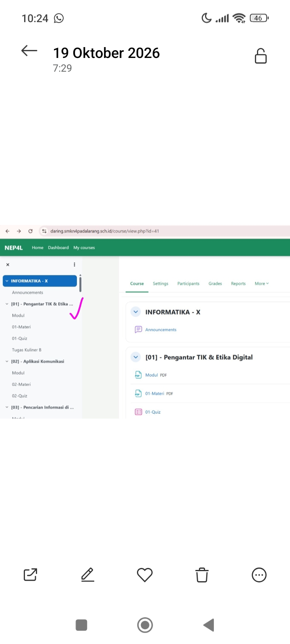Screen dimensions: 290x644
Task: Tap the square recent apps button
Action: tap(81, 625)
